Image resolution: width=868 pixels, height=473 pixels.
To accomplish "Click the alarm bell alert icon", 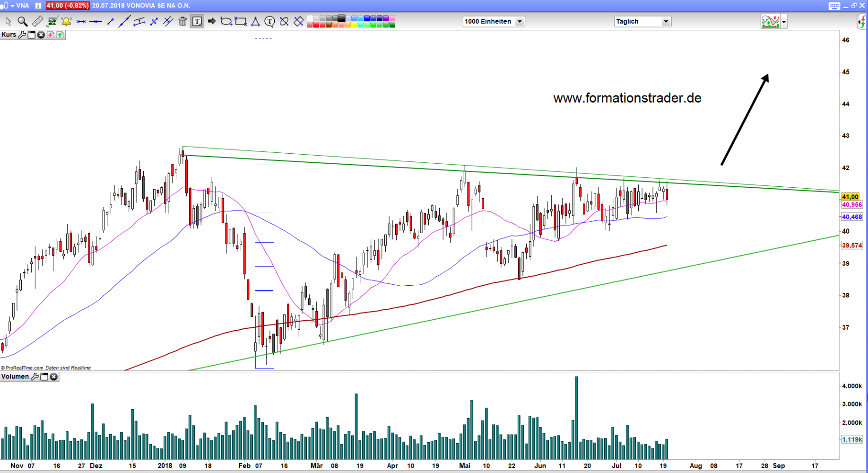I will [x=66, y=21].
